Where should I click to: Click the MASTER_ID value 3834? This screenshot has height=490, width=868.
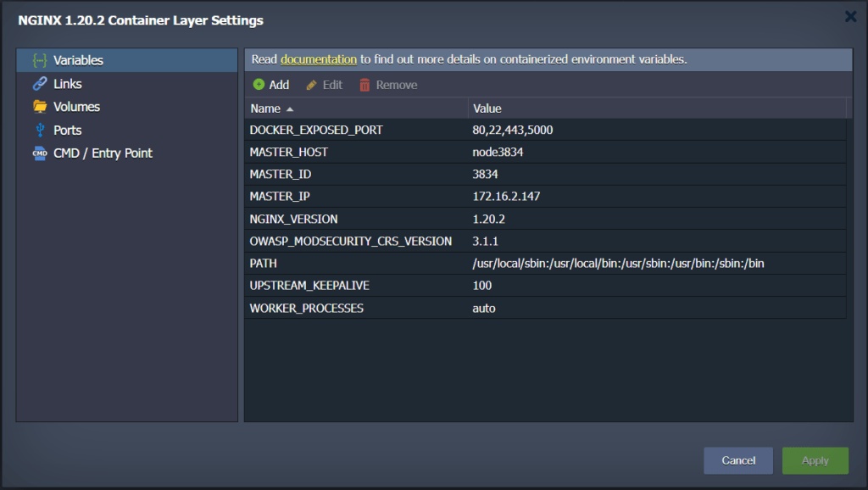click(485, 175)
